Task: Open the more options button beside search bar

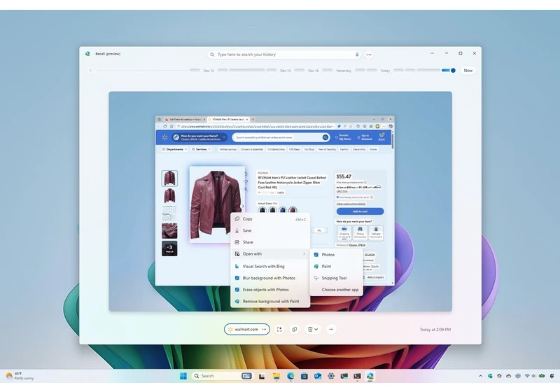Action: 369,55
